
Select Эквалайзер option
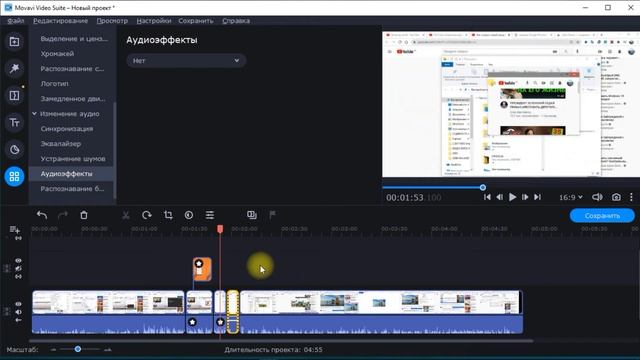point(60,144)
